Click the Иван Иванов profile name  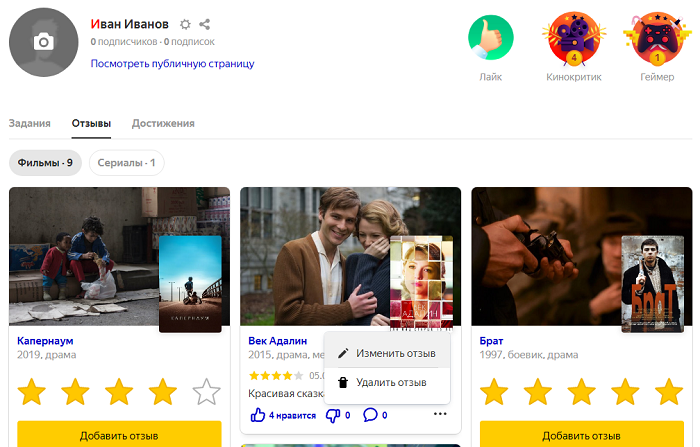click(x=129, y=24)
